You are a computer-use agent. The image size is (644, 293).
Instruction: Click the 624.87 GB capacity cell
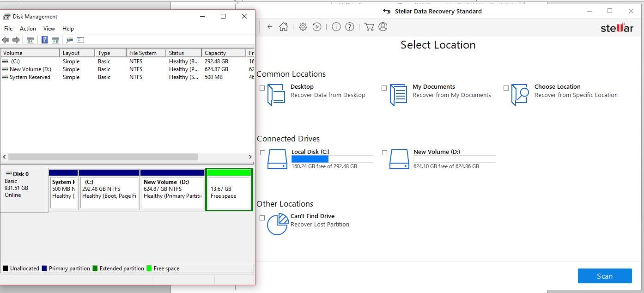[x=216, y=69]
